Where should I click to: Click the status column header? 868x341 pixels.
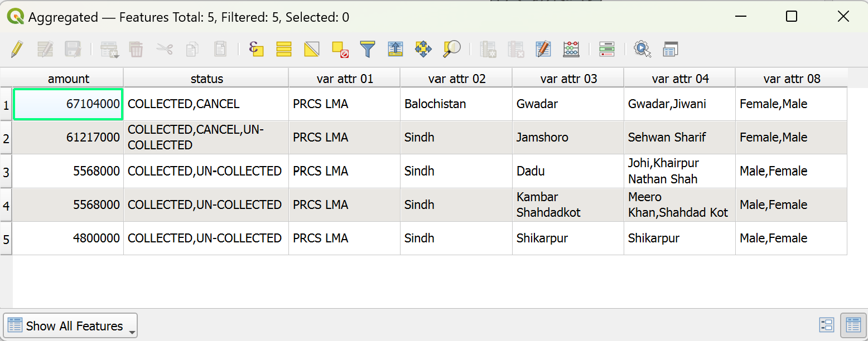(206, 79)
